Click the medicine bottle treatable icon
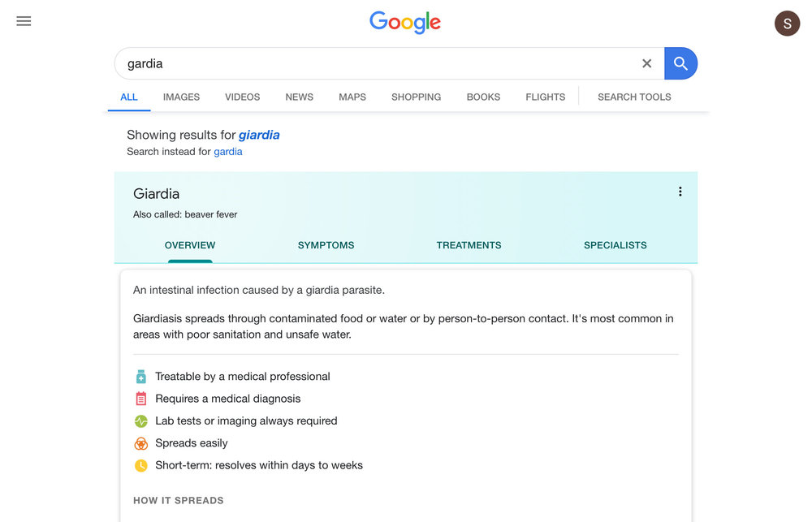 tap(141, 377)
